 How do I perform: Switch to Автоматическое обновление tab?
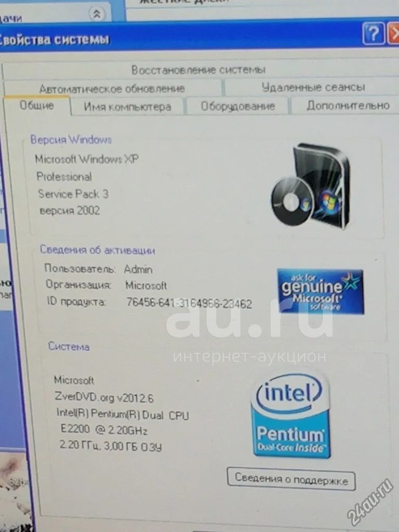point(112,88)
